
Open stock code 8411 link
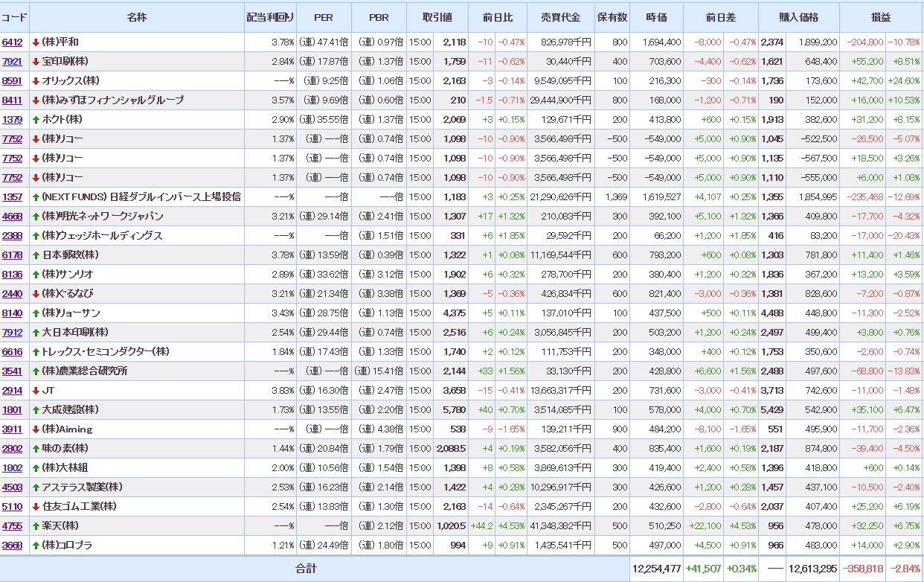12,100
